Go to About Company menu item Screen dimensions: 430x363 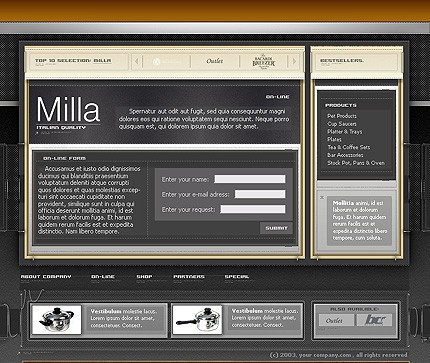pos(46,277)
